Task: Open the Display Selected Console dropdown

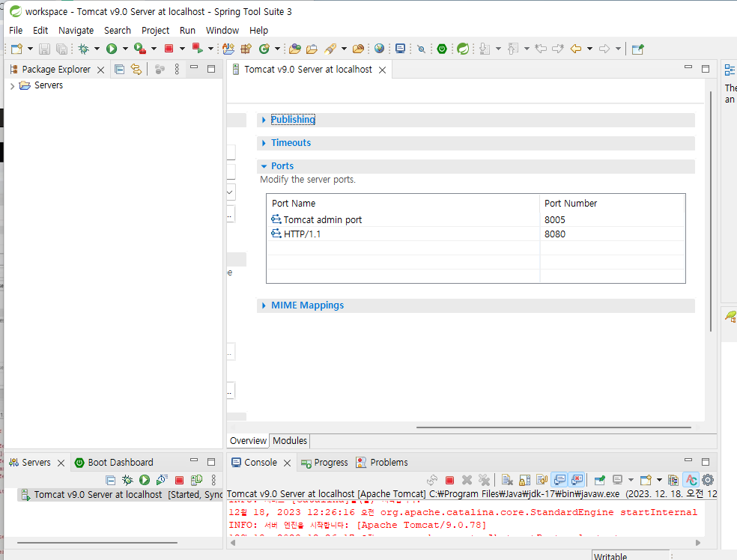Action: (631, 480)
